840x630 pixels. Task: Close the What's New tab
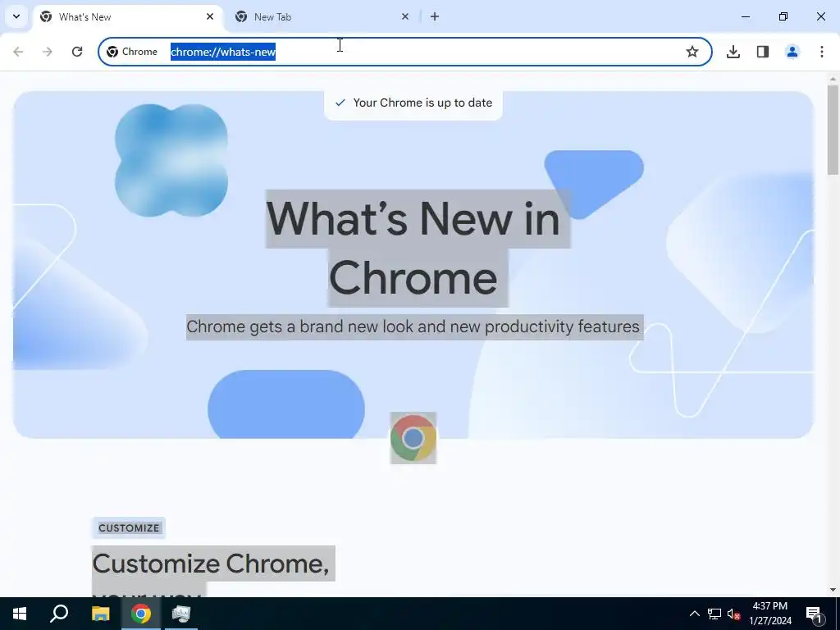(210, 16)
